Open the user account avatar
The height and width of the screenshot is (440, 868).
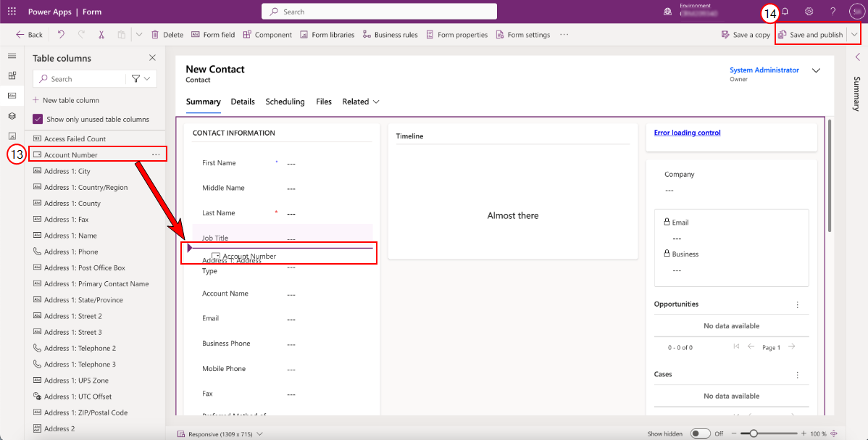tap(856, 12)
